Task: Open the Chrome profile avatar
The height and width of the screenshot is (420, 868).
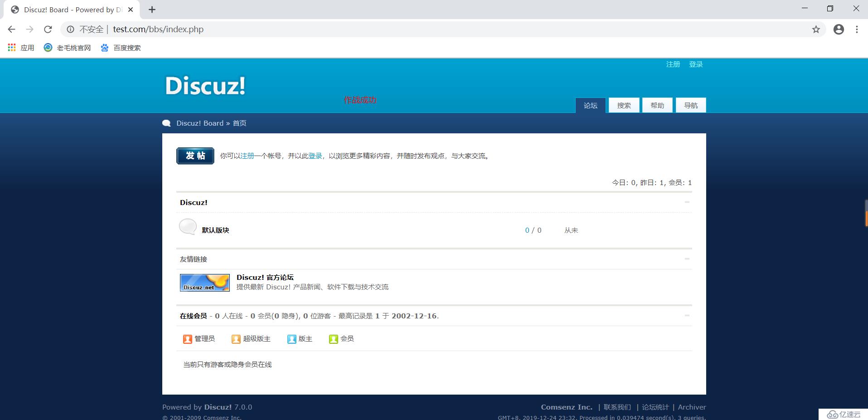Action: (839, 29)
